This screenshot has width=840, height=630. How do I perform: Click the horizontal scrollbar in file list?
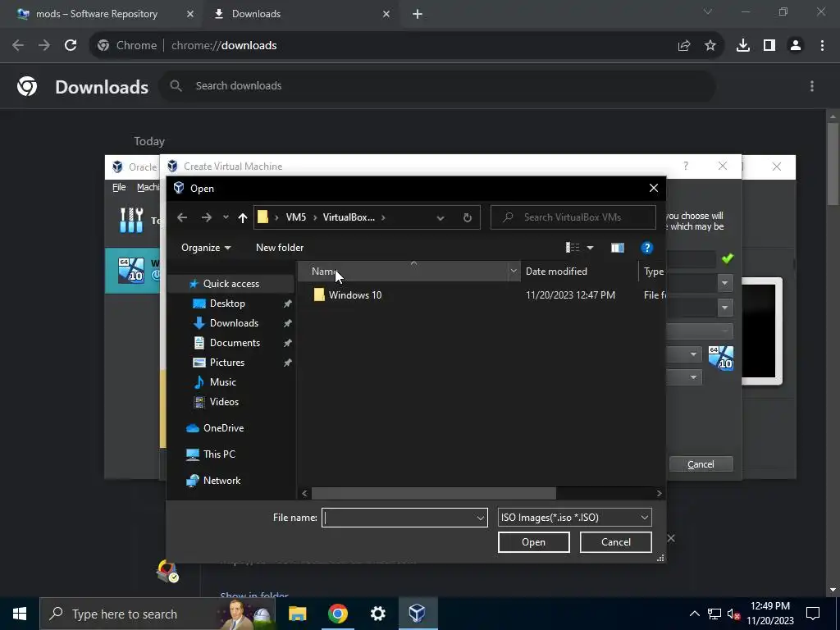(x=433, y=493)
